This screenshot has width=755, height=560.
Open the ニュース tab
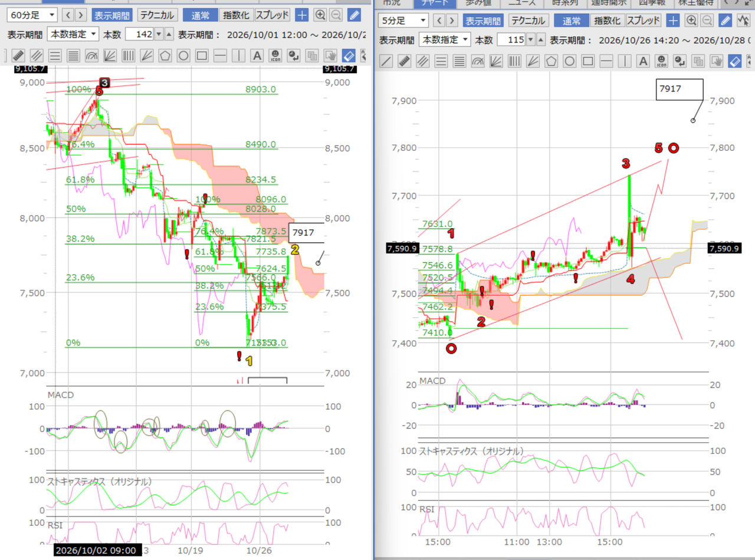pyautogui.click(x=523, y=3)
